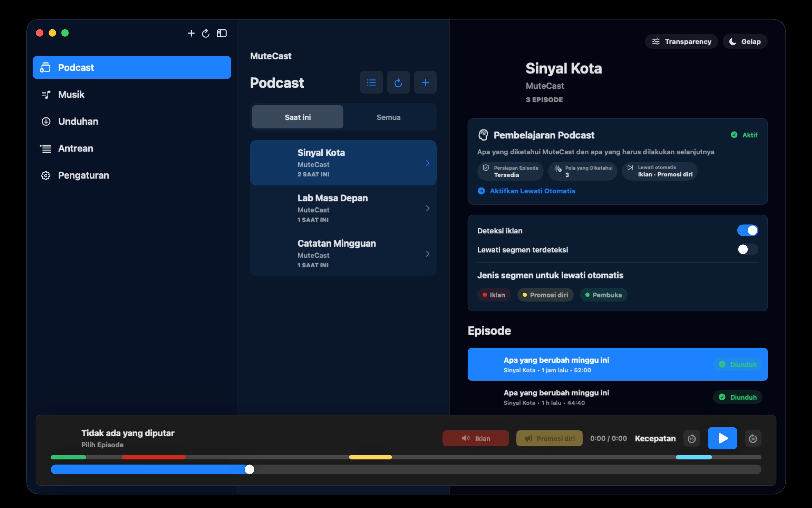
Task: Open the Podcast section in the sidebar
Action: (x=132, y=67)
